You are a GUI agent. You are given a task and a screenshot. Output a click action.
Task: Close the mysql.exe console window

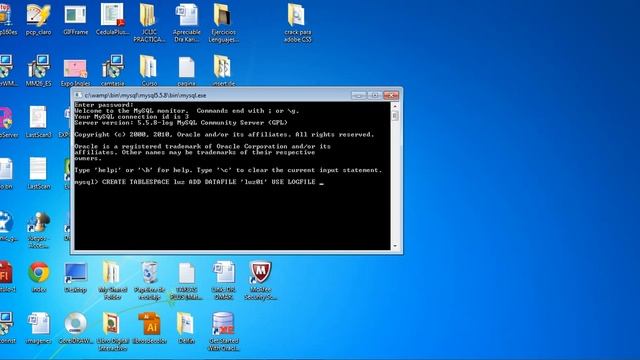391,95
